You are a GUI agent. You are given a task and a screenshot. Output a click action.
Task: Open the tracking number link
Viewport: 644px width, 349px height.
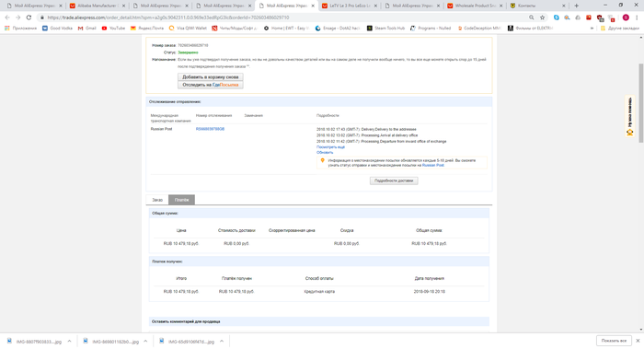210,129
